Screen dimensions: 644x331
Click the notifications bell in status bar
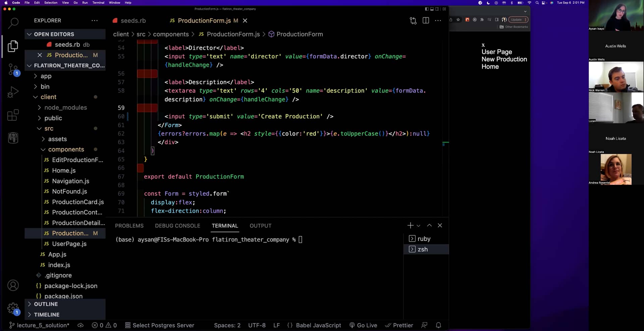coord(438,325)
